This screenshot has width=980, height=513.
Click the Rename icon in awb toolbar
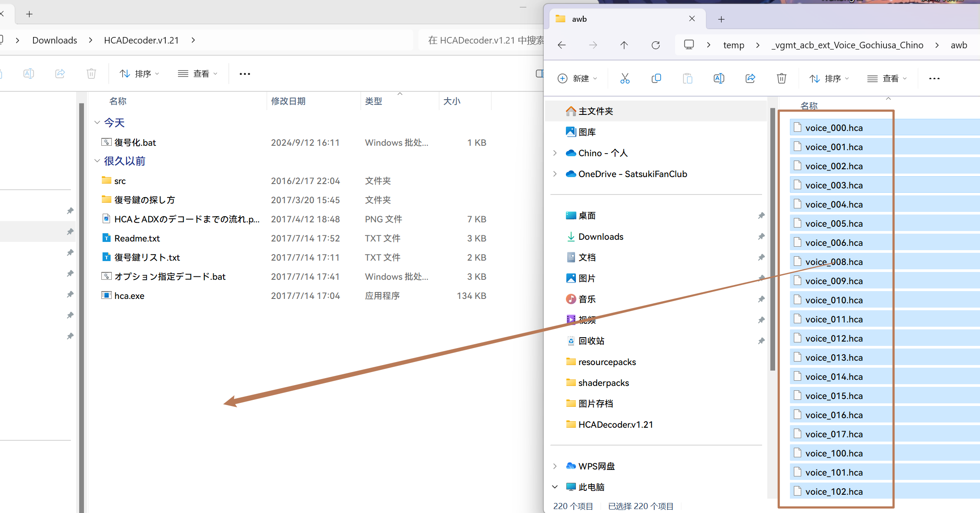point(719,78)
